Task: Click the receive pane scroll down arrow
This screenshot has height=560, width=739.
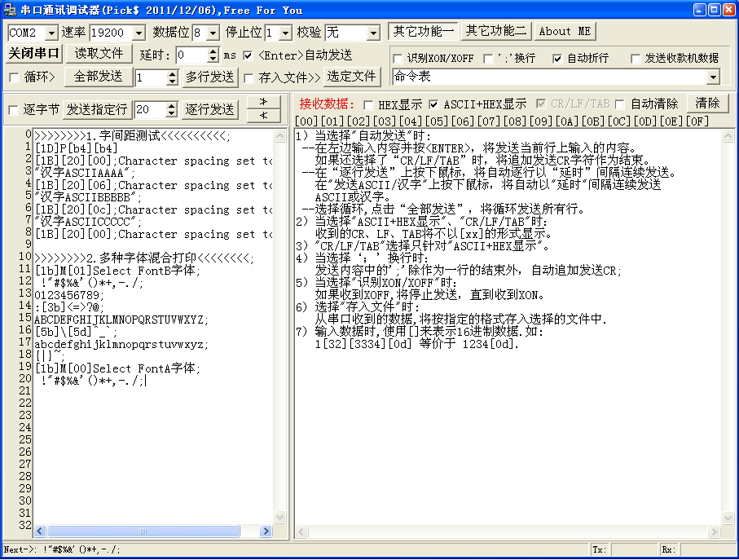Action: coord(728,518)
